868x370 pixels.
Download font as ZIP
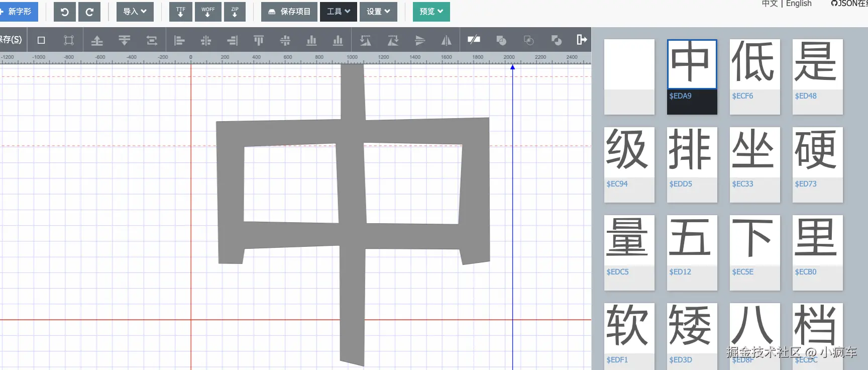pos(235,12)
